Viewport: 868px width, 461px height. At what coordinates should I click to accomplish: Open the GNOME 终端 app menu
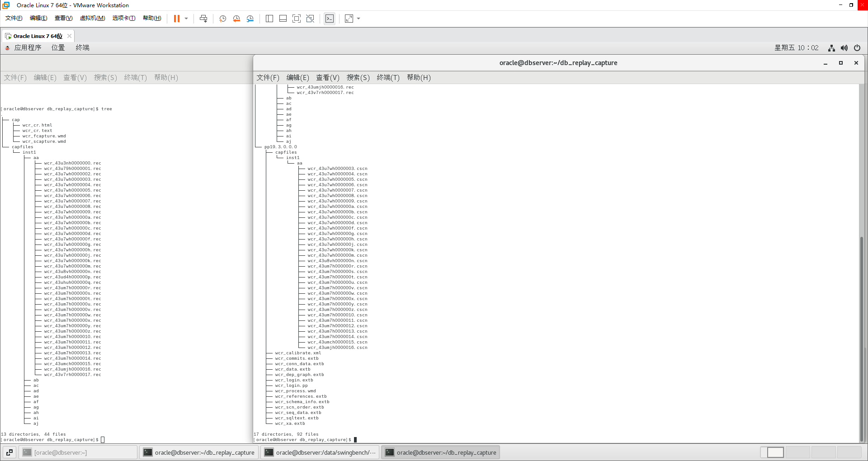pyautogui.click(x=82, y=47)
